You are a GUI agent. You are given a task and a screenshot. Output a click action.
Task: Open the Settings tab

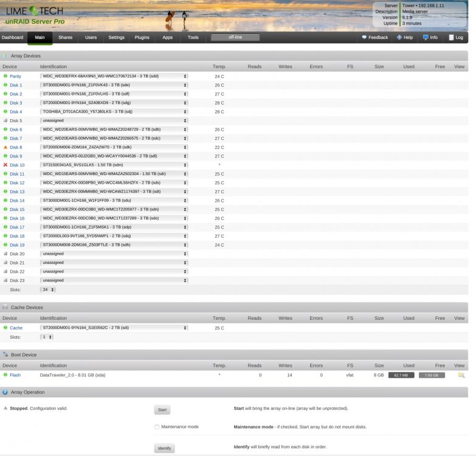(116, 37)
